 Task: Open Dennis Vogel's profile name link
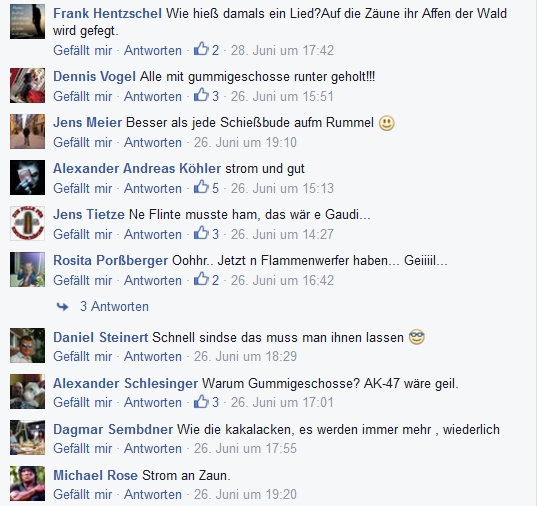point(95,76)
